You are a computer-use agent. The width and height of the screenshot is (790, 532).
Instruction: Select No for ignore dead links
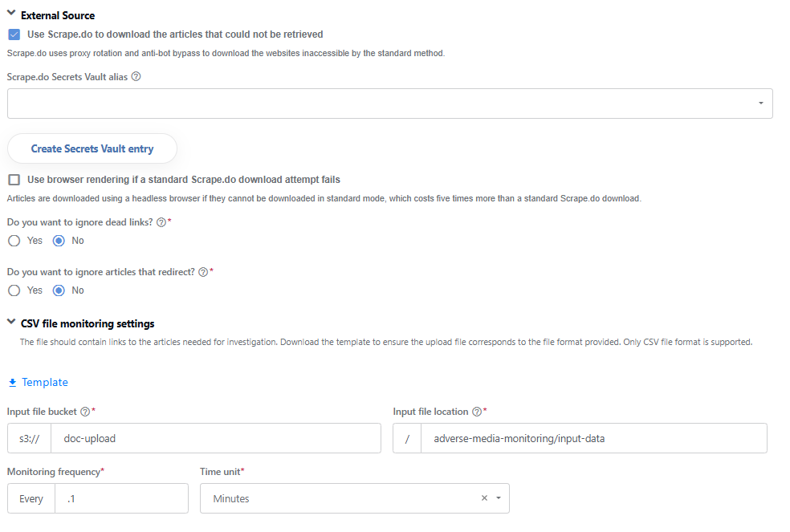coord(59,241)
